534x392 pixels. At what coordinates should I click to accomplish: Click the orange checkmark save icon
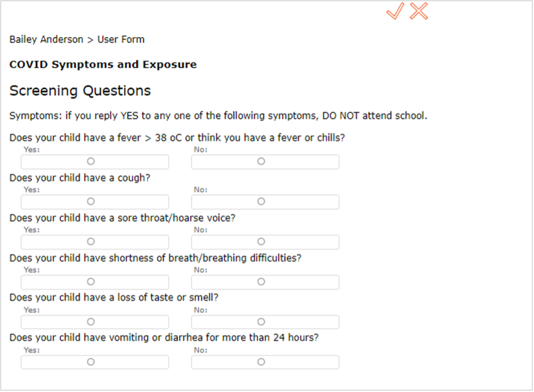395,11
